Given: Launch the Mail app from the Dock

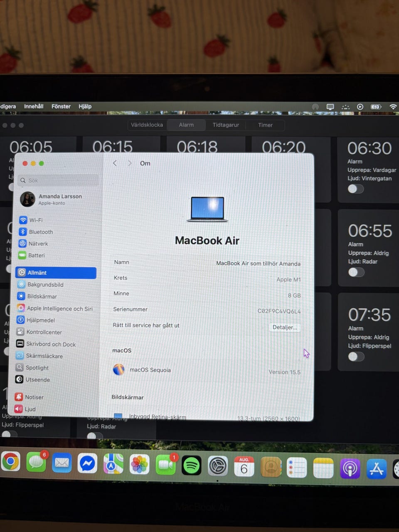Looking at the screenshot, I should click(x=62, y=463).
